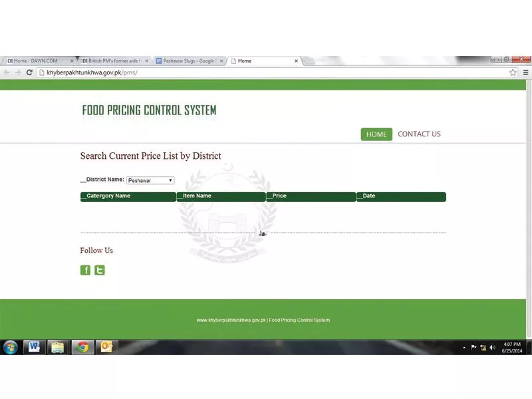
Task: Toggle the volume speaker tray icon
Action: point(492,347)
